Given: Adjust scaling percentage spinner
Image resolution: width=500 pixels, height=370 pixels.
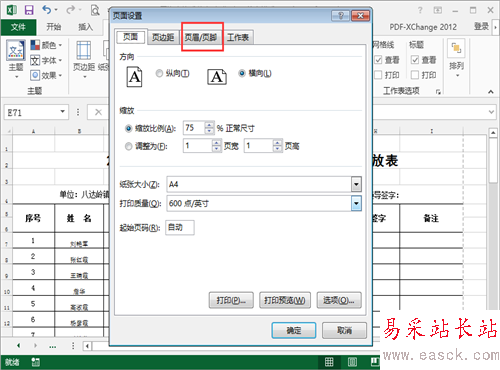Looking at the screenshot, I should pyautogui.click(x=209, y=128).
